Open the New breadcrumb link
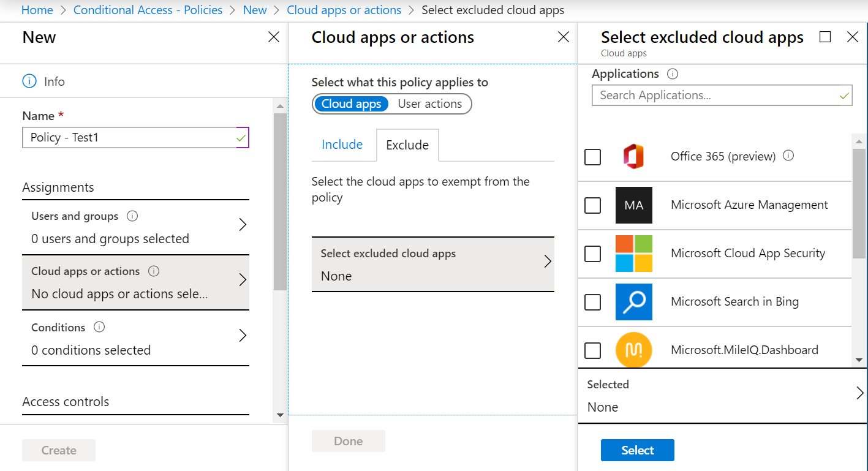 255,10
